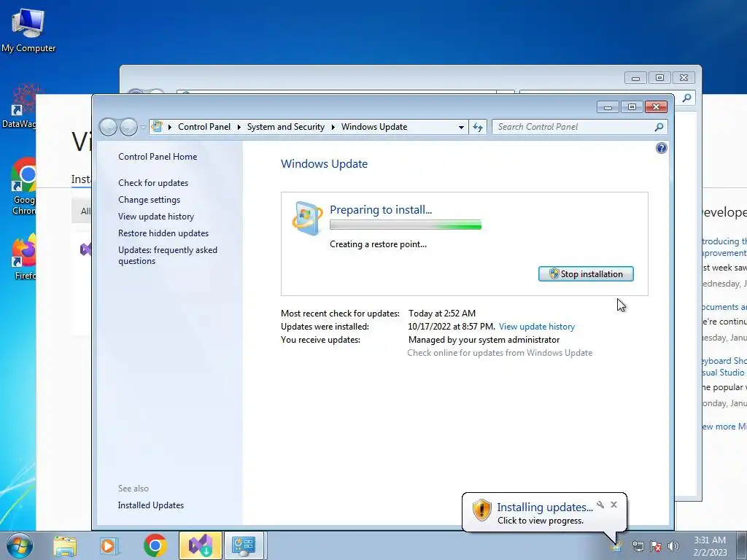Click the Windows Update tray icon
747x560 pixels.
coord(616,546)
